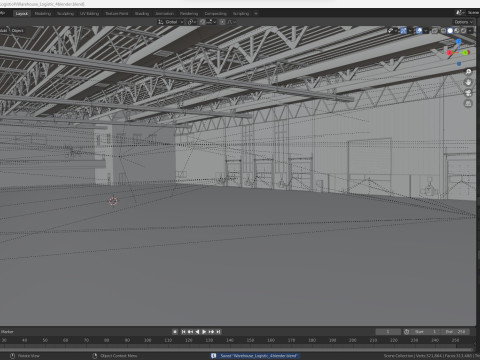Click the saved file info message
This screenshot has width=480, height=360.
(255, 356)
